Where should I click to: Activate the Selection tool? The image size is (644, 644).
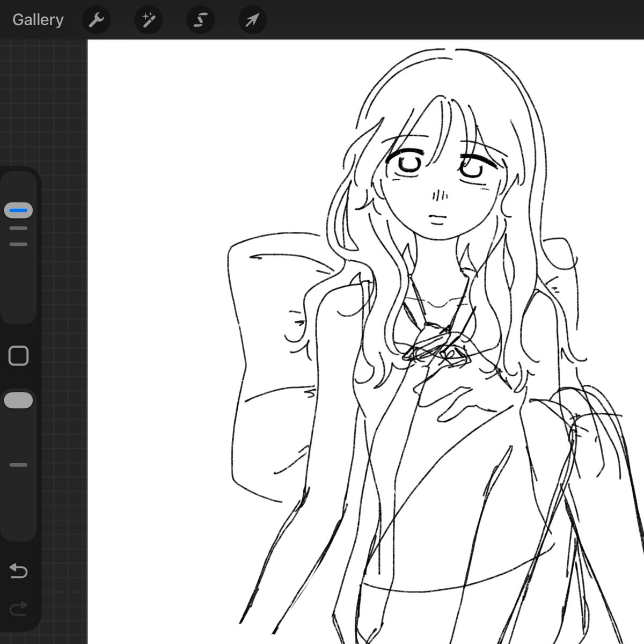tap(200, 20)
